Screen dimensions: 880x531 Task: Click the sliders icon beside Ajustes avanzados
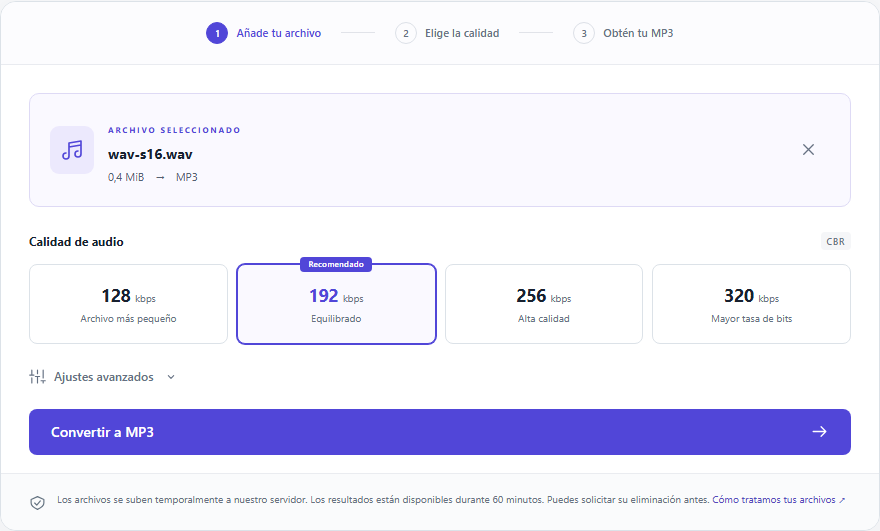pyautogui.click(x=37, y=377)
